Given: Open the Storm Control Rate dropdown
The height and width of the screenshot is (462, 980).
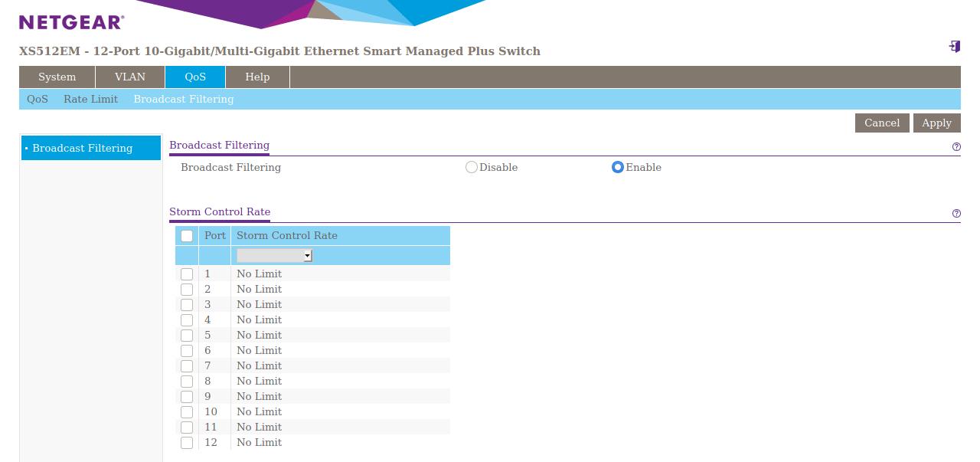Looking at the screenshot, I should 274,256.
